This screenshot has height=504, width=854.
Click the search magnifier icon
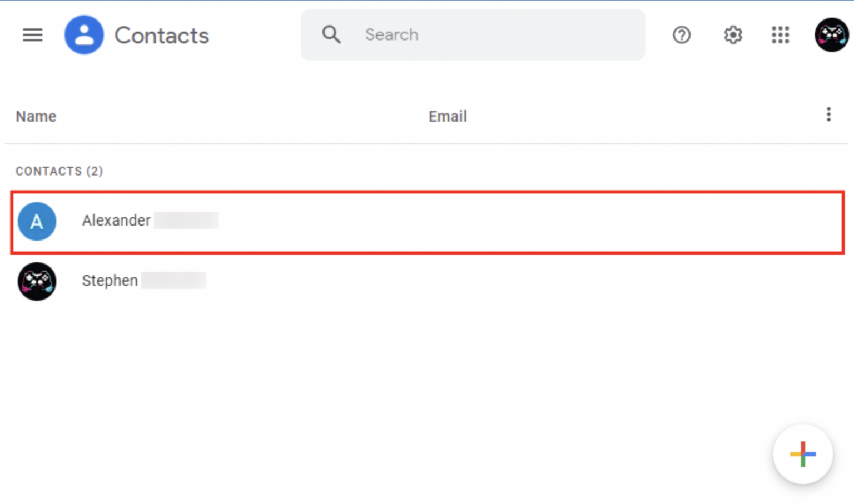tap(331, 34)
